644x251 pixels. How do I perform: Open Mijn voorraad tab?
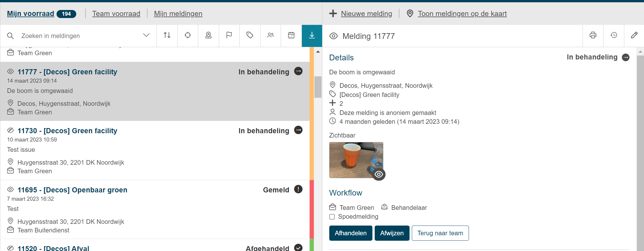click(31, 13)
